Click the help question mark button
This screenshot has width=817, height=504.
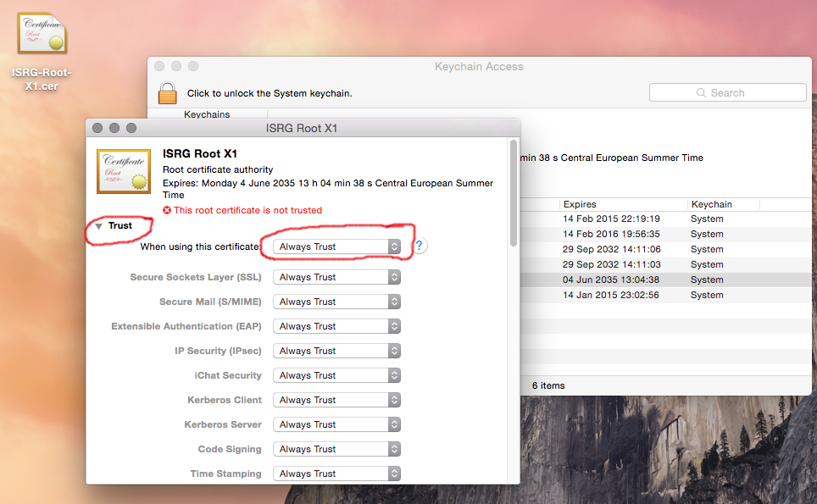point(419,246)
